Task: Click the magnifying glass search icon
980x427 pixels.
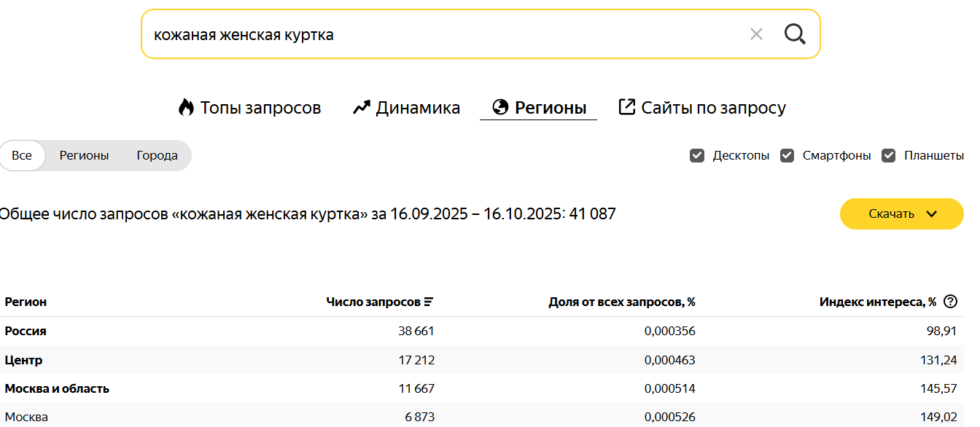Action: tap(794, 34)
